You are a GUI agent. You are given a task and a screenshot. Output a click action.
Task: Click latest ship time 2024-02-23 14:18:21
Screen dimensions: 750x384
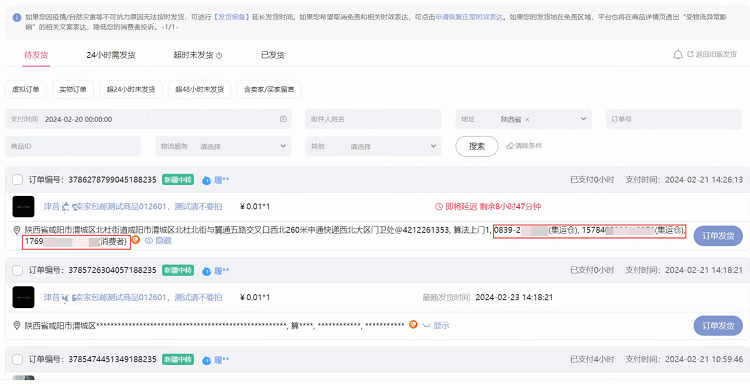(x=514, y=297)
